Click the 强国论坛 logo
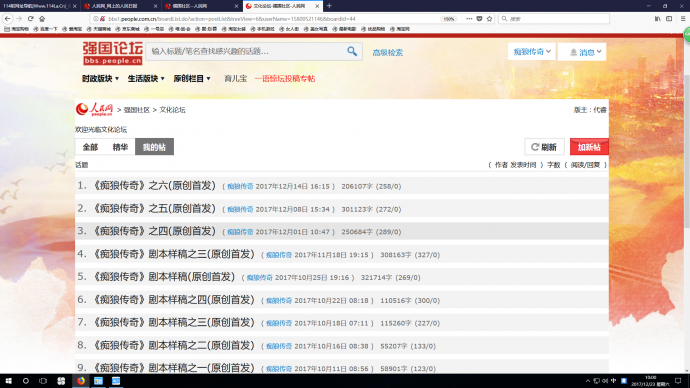Viewport: 690px width, 388px height. 113,53
